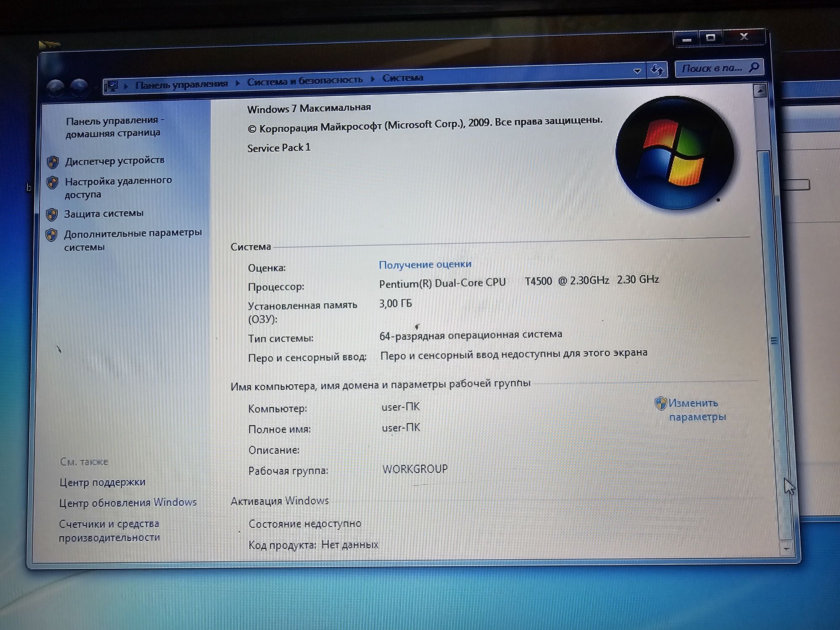Click the shield icon beside Диспетчер устройств
The height and width of the screenshot is (630, 840).
[52, 162]
